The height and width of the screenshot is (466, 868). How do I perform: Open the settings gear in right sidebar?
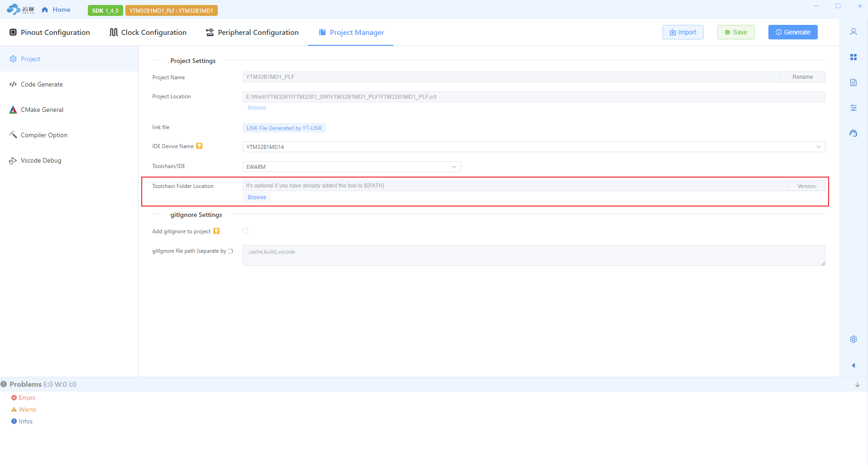click(x=853, y=339)
